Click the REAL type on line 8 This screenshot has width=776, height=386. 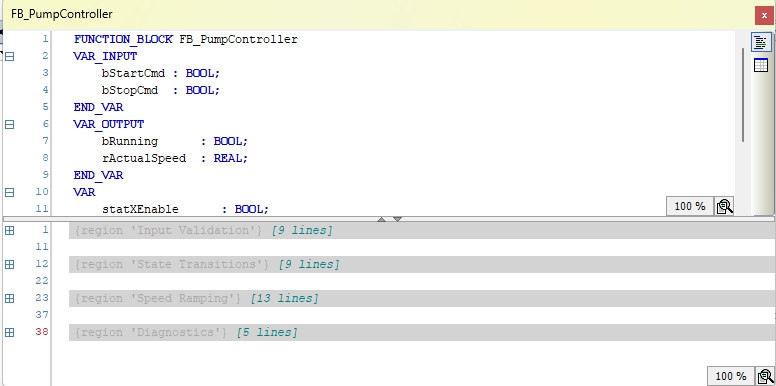click(x=227, y=158)
